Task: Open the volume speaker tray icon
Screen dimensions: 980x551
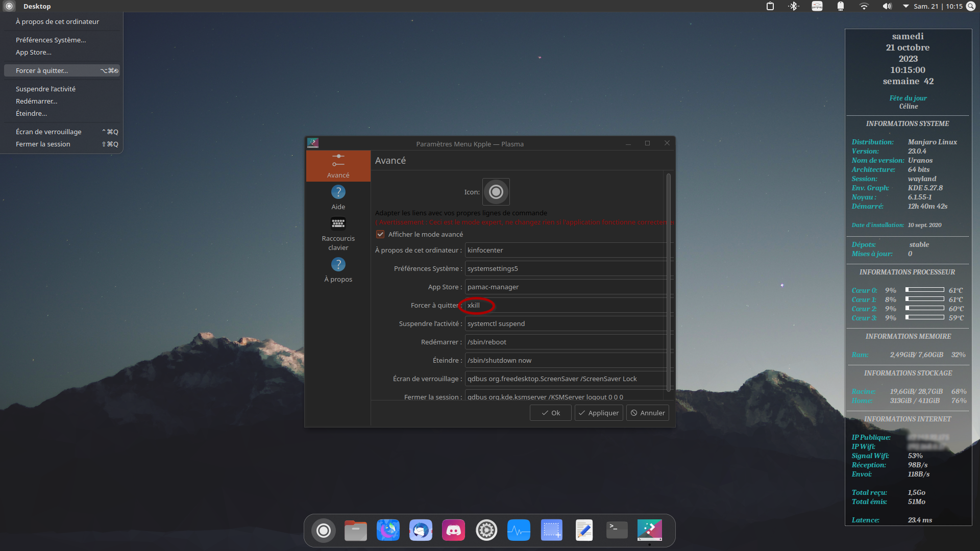Action: click(887, 6)
